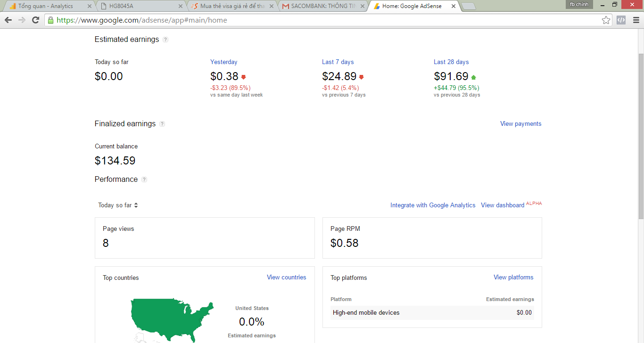Open the Yesterday earnings report
The width and height of the screenshot is (644, 343).
224,62
